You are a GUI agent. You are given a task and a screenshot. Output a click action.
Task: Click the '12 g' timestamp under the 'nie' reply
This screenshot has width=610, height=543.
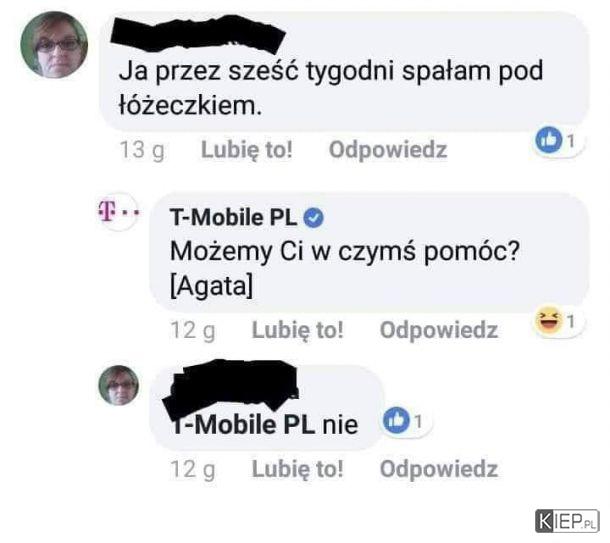pos(193,469)
